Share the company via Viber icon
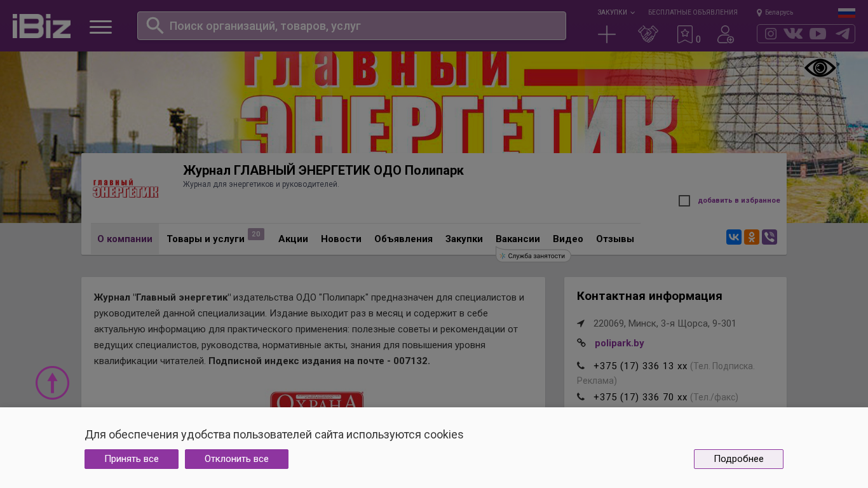The image size is (868, 488). click(x=770, y=237)
